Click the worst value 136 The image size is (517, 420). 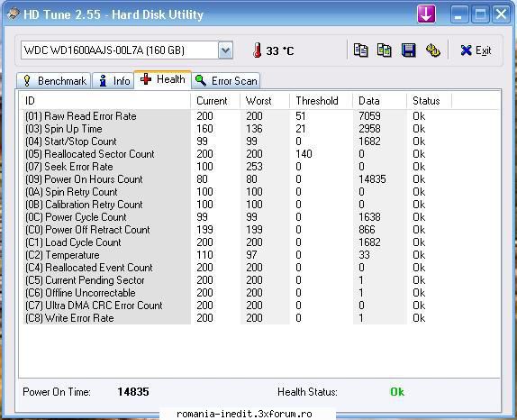(254, 129)
